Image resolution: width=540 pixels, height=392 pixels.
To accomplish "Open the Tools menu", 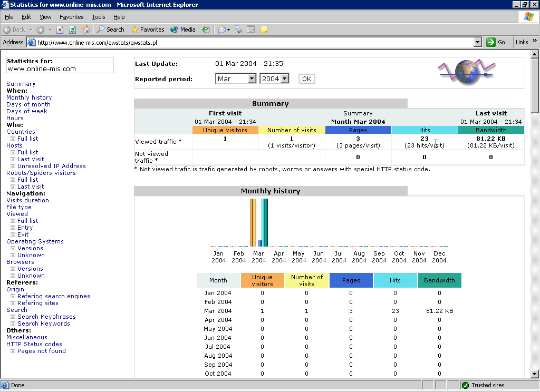I will [x=98, y=17].
